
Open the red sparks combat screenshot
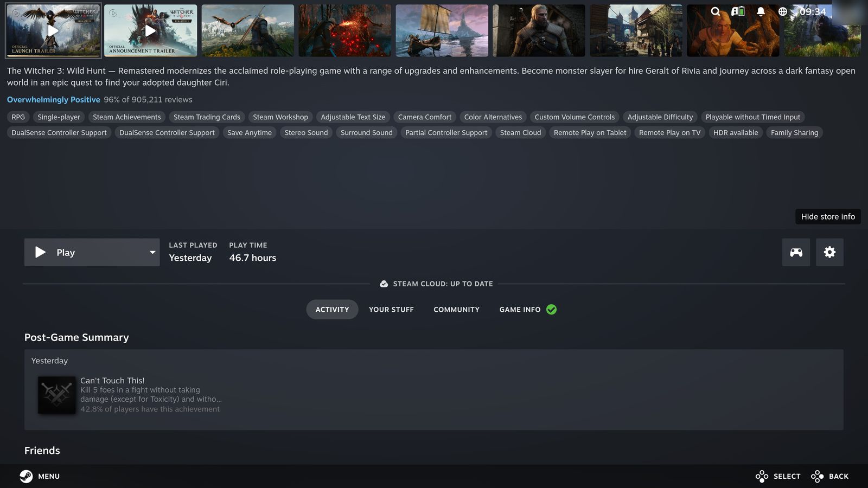click(x=344, y=30)
